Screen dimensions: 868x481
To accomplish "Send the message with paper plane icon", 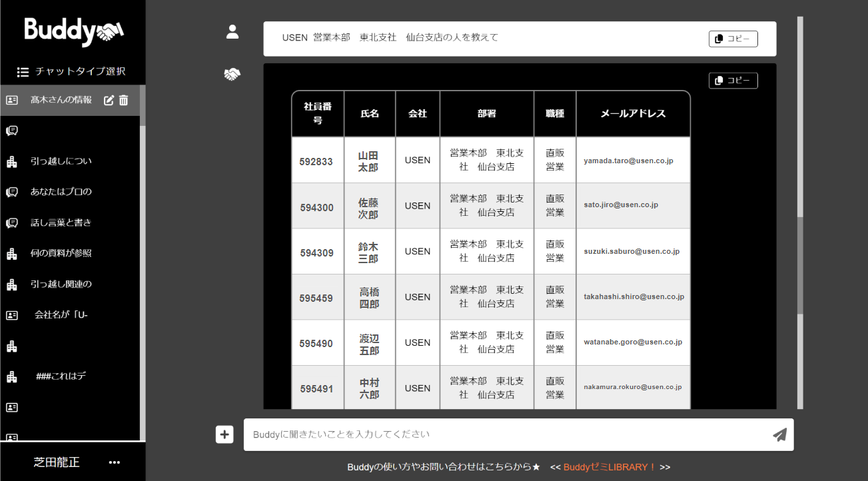I will point(780,434).
